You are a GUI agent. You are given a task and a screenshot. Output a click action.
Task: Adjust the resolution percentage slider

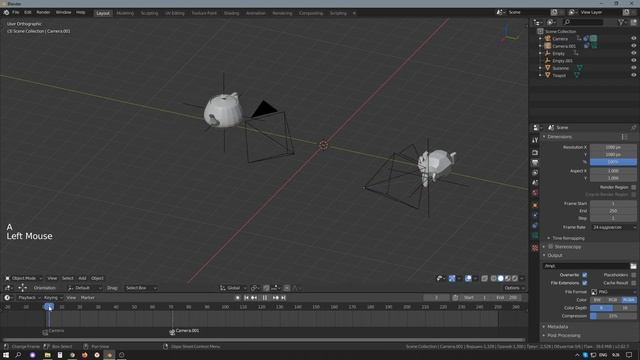[613, 162]
